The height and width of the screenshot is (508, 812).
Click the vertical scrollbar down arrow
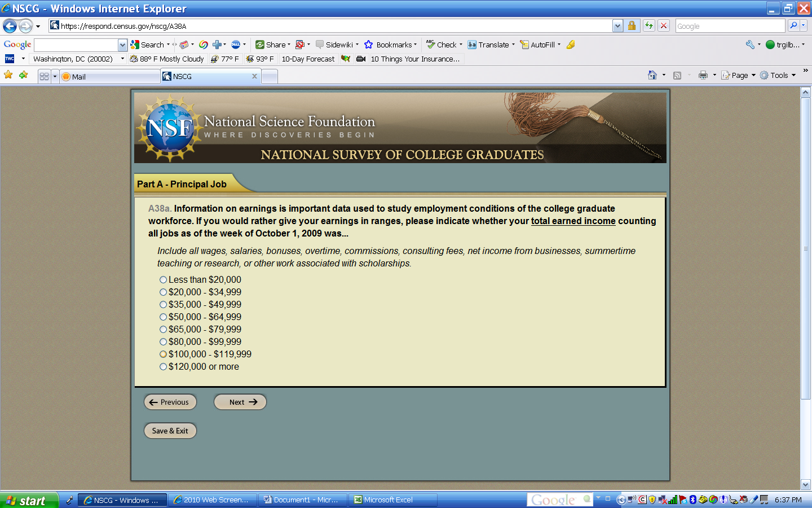[805, 484]
